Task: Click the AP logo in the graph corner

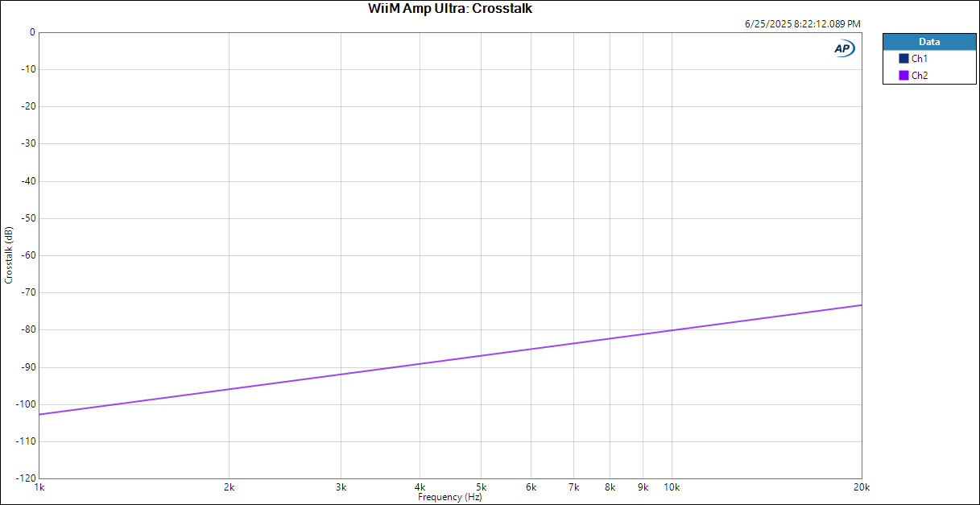Action: [844, 49]
